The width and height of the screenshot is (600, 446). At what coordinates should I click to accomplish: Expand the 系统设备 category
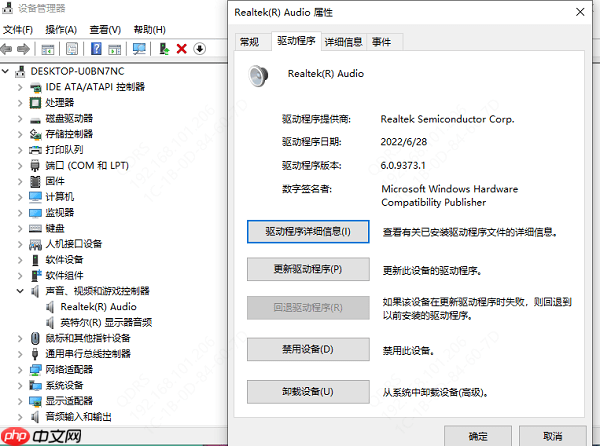tap(20, 386)
